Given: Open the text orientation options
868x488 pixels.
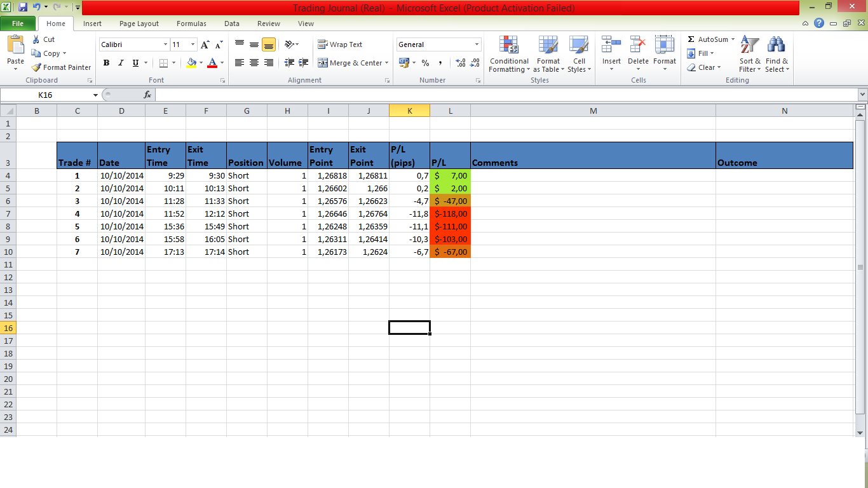Looking at the screenshot, I should (292, 44).
